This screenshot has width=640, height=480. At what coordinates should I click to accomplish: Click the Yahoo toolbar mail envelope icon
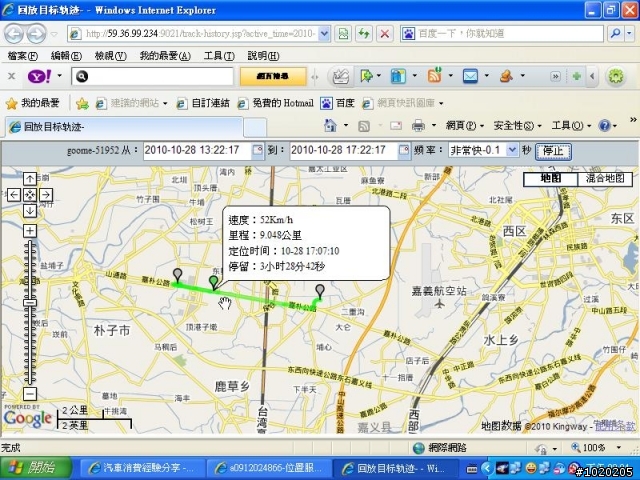click(x=470, y=76)
